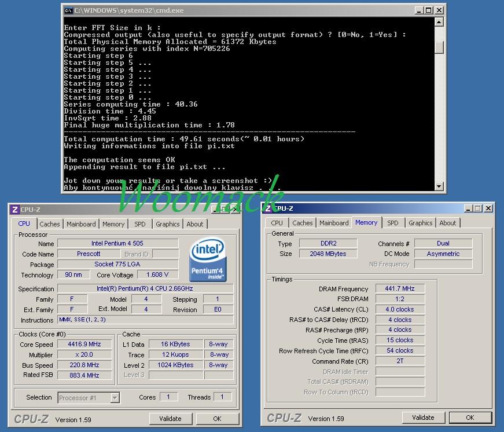Minimize the right CPU-Z Memory window
The width and height of the screenshot is (504, 432).
pos(468,208)
